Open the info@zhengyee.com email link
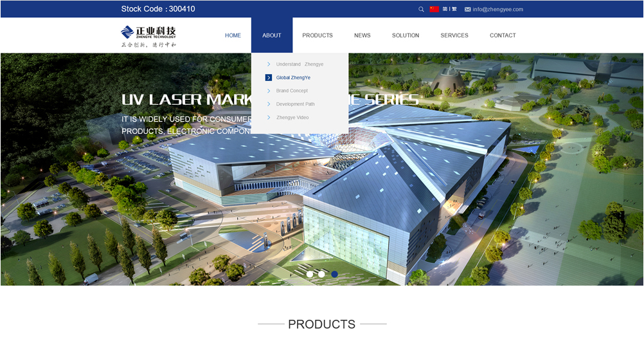This screenshot has height=341, width=644. (497, 9)
